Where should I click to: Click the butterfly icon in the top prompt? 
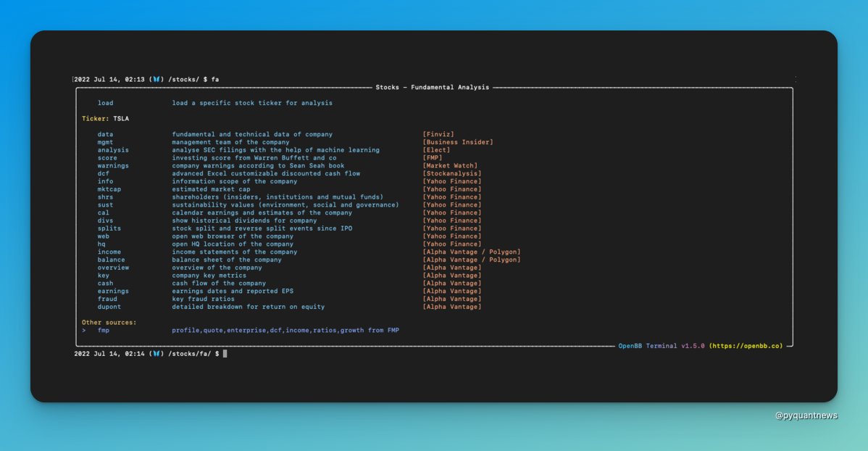pos(157,79)
